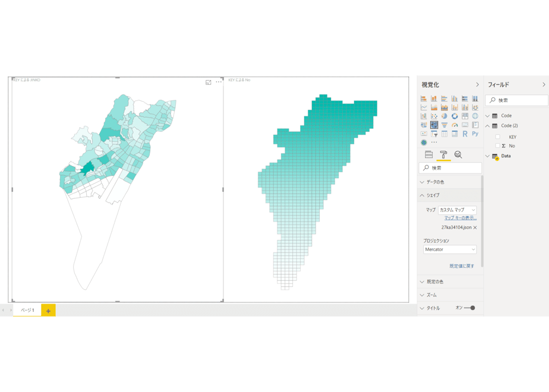Remove the 27ka34104.json map file
This screenshot has width=549, height=392.
(x=475, y=227)
